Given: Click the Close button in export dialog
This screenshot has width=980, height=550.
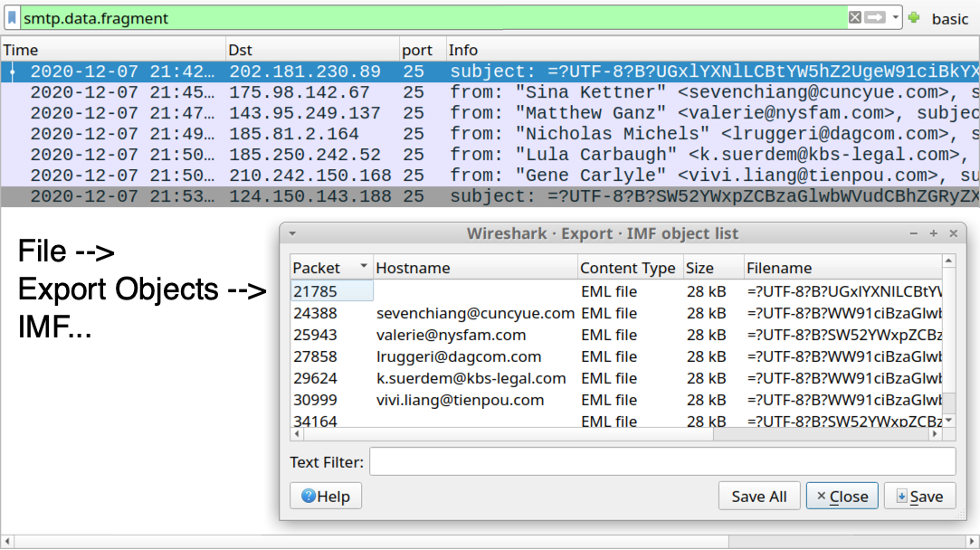Looking at the screenshot, I should coord(842,497).
